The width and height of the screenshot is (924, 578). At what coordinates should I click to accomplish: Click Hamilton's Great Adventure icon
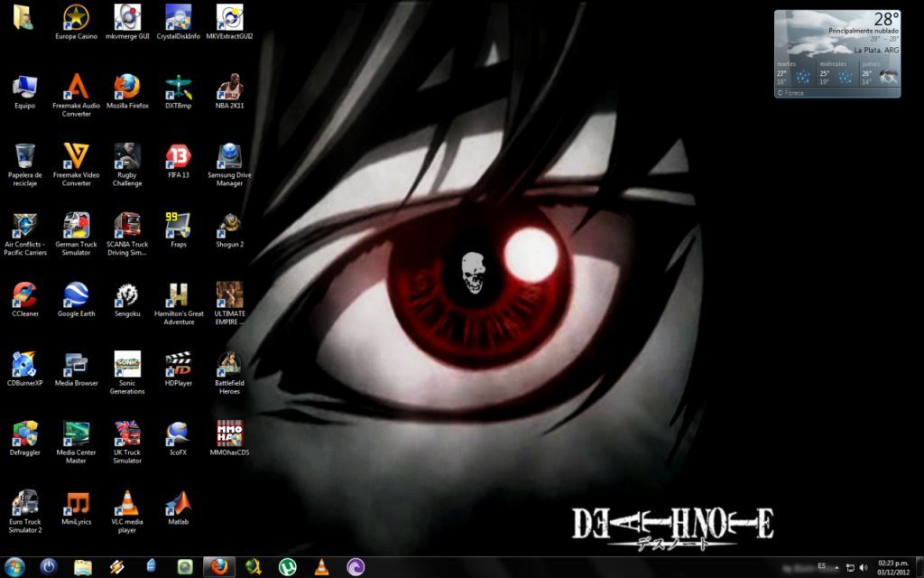(178, 303)
